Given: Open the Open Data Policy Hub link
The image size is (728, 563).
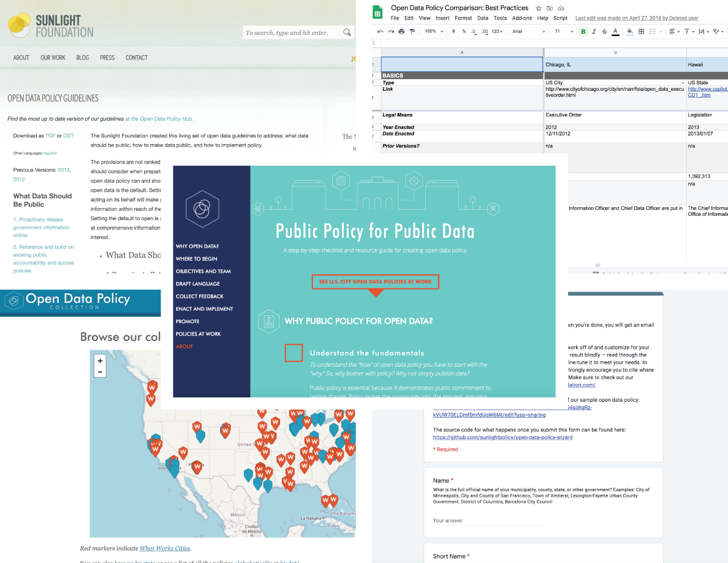Looking at the screenshot, I should pyautogui.click(x=159, y=119).
